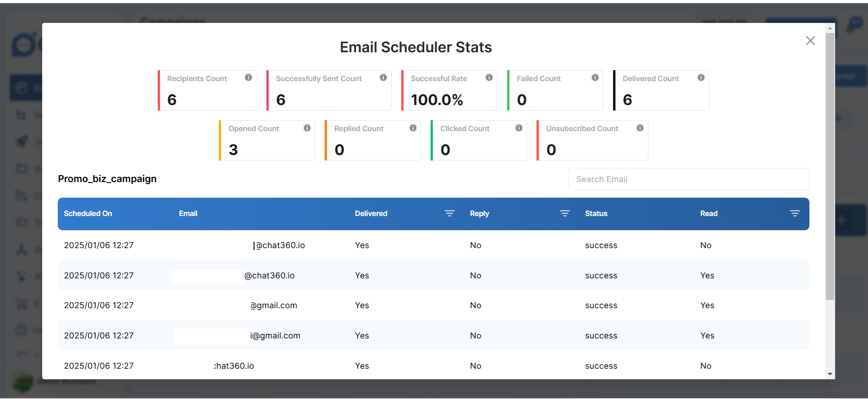Open the Delivered column filter

coord(450,213)
